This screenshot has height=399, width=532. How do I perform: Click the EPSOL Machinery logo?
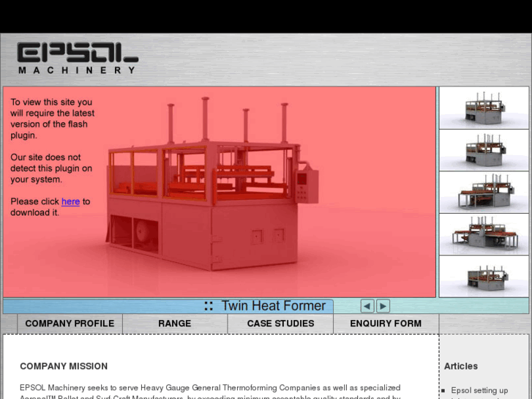[78, 58]
